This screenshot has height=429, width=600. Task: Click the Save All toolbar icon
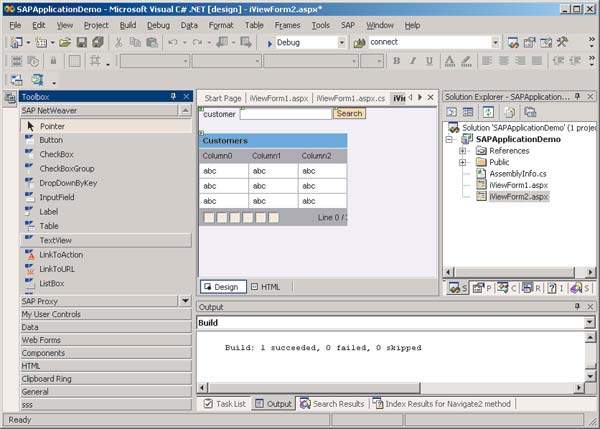[99, 42]
